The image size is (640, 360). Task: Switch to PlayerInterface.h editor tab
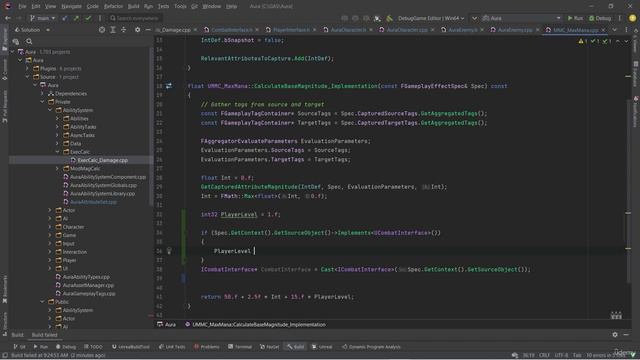[291, 30]
